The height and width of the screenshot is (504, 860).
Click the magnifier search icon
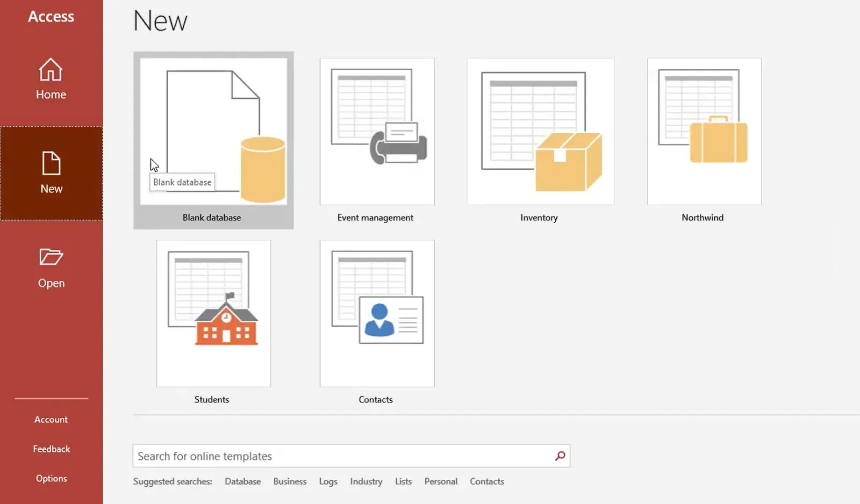pyautogui.click(x=560, y=456)
